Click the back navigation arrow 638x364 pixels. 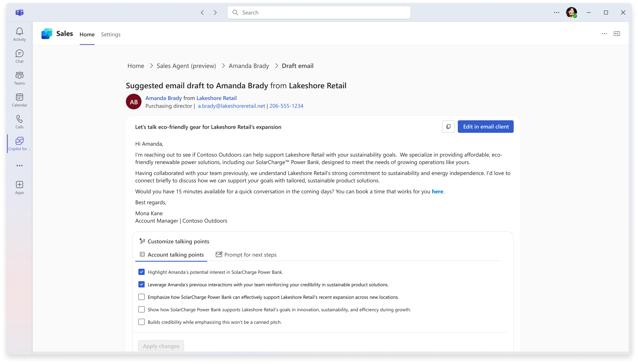click(x=202, y=12)
